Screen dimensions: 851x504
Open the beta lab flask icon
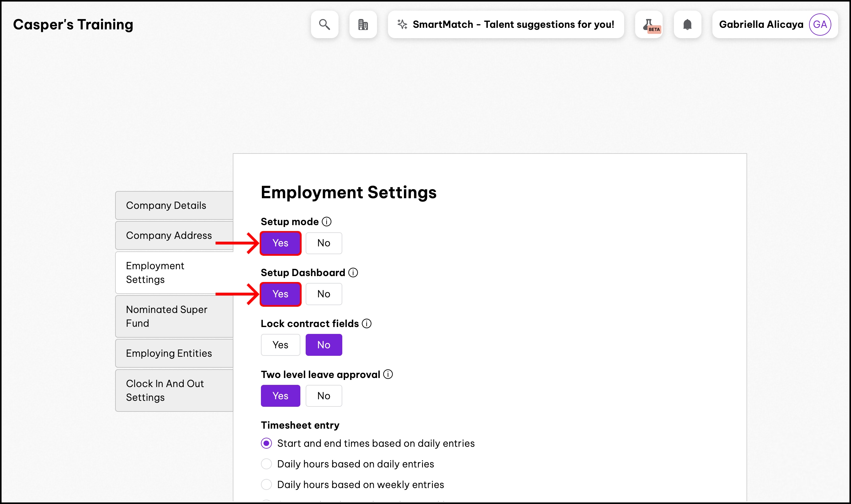[x=649, y=24]
